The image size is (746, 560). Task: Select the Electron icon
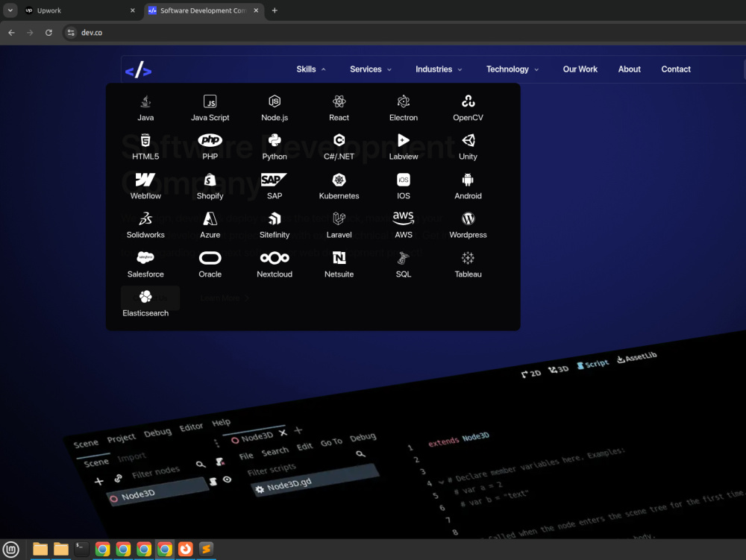404,101
